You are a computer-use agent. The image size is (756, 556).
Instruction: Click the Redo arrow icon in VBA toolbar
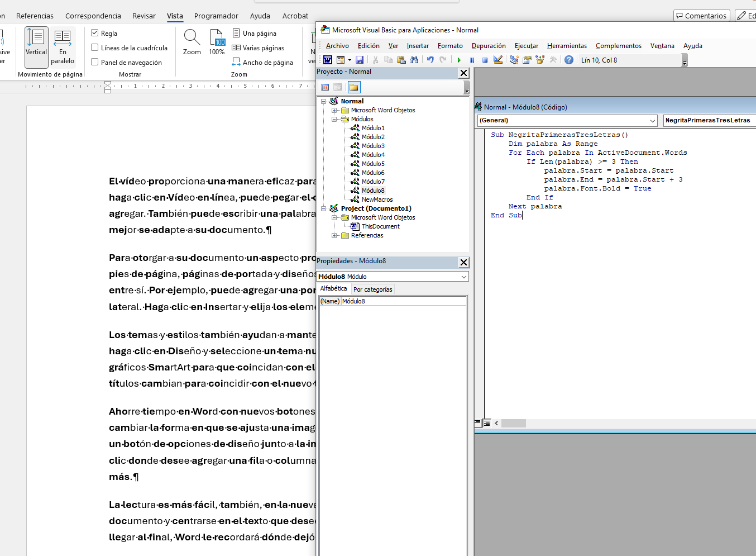tap(443, 60)
